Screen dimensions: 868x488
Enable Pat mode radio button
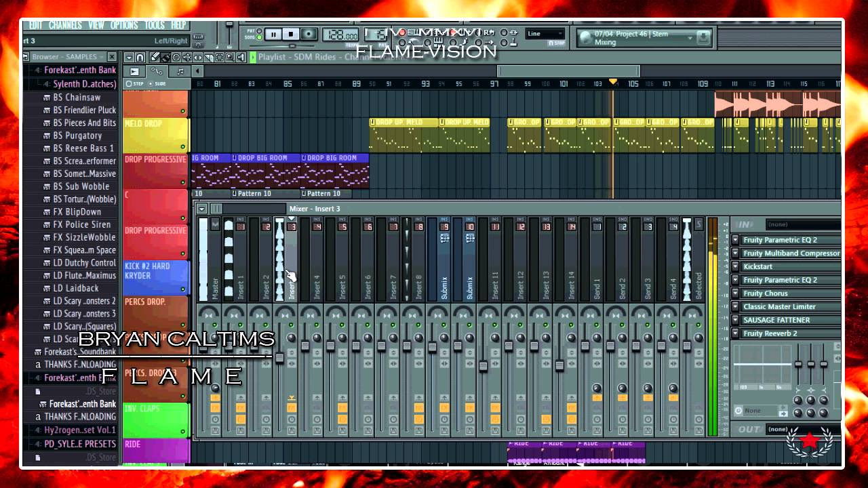click(259, 31)
